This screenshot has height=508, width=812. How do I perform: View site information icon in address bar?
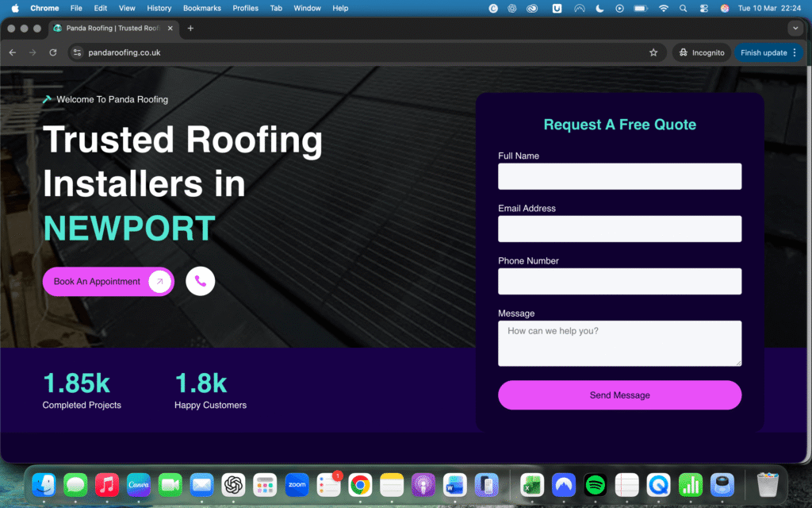point(77,52)
